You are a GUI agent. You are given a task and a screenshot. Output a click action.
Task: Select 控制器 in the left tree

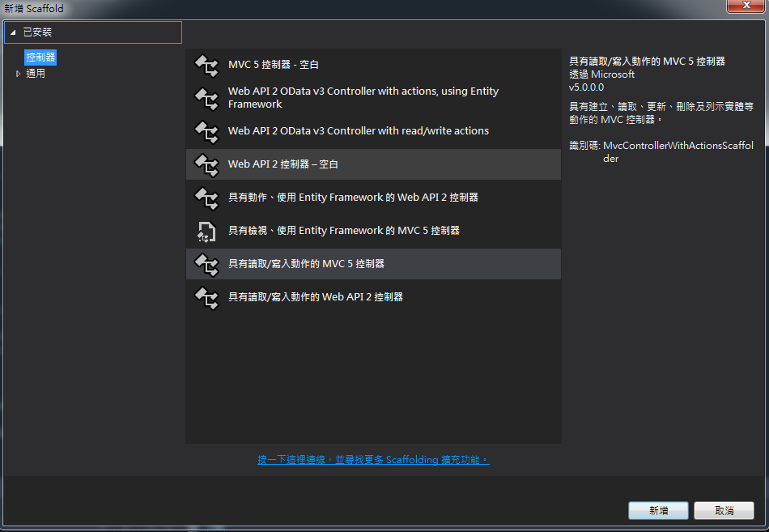(40, 57)
